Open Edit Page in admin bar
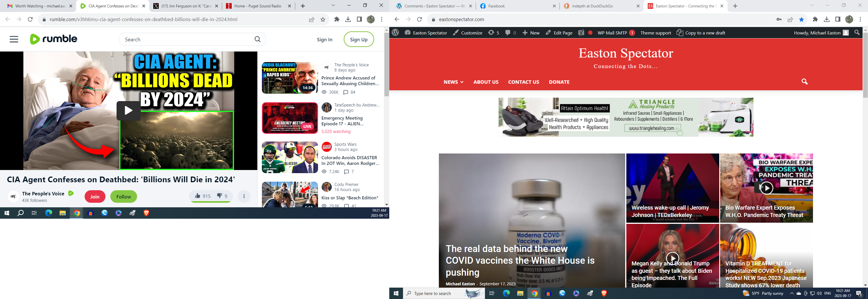The image size is (868, 299). coord(559,33)
